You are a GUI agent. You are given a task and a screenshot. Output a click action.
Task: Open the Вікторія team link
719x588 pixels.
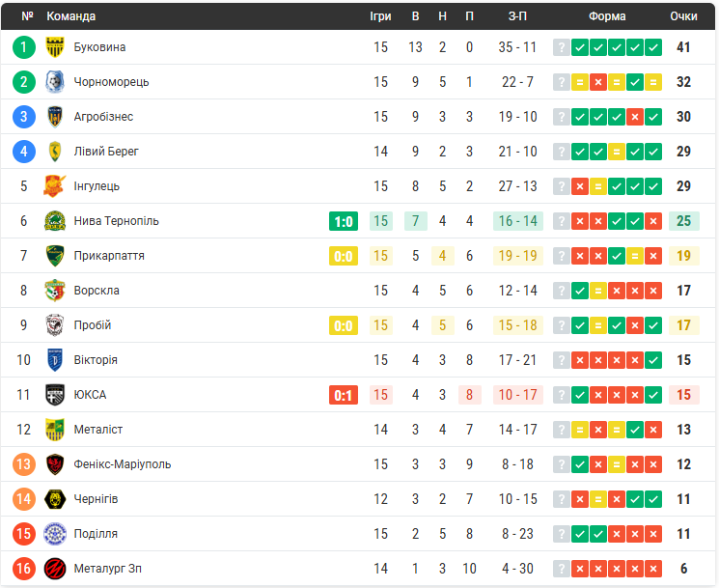click(96, 360)
